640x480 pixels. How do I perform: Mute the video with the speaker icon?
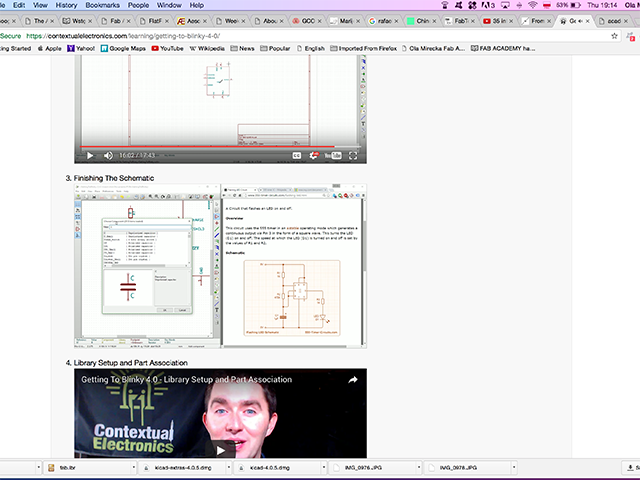point(108,156)
